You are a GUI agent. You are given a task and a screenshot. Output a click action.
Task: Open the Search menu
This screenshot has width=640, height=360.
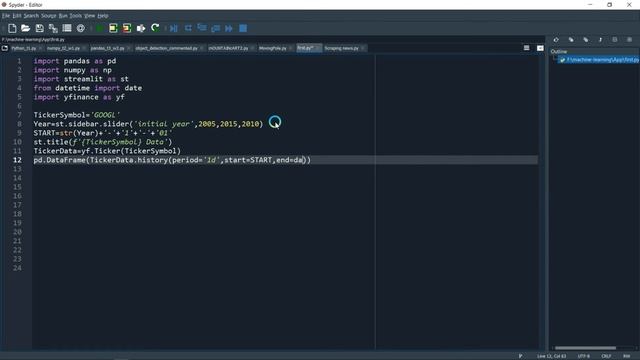(31, 16)
